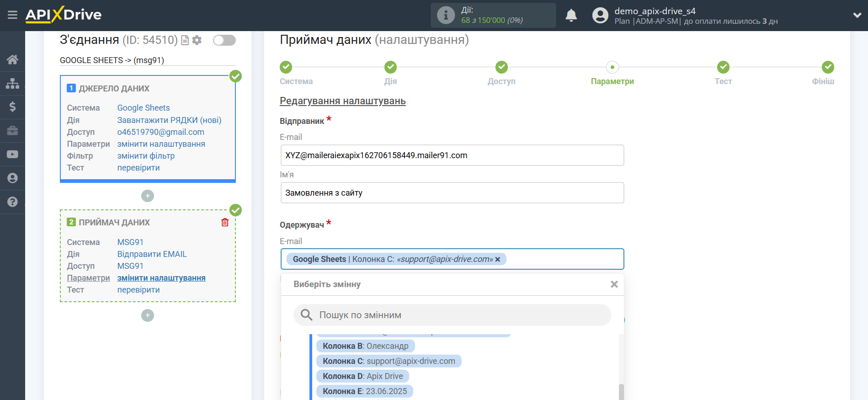Open video tutorials icon in sidebar

pyautogui.click(x=12, y=155)
